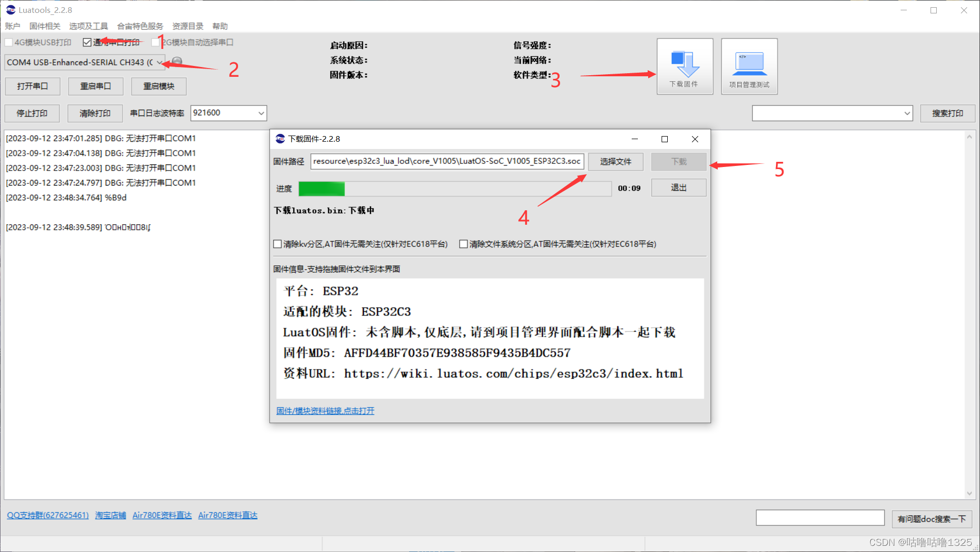Click the 固件/模块资料链接 hyperlink
980x552 pixels.
click(325, 410)
